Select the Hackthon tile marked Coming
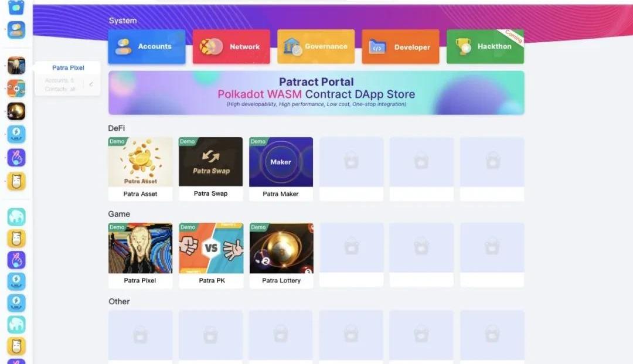633x364 pixels. tap(485, 46)
